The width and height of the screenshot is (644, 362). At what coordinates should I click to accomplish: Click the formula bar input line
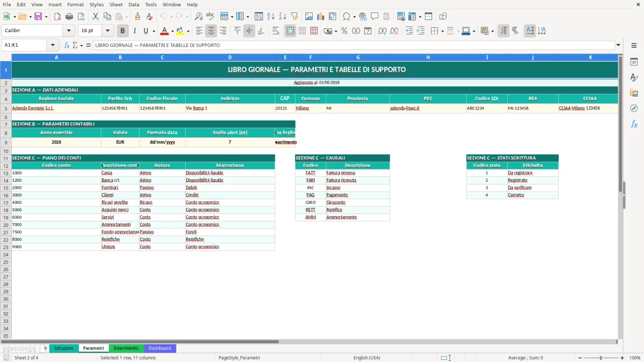pyautogui.click(x=354, y=45)
